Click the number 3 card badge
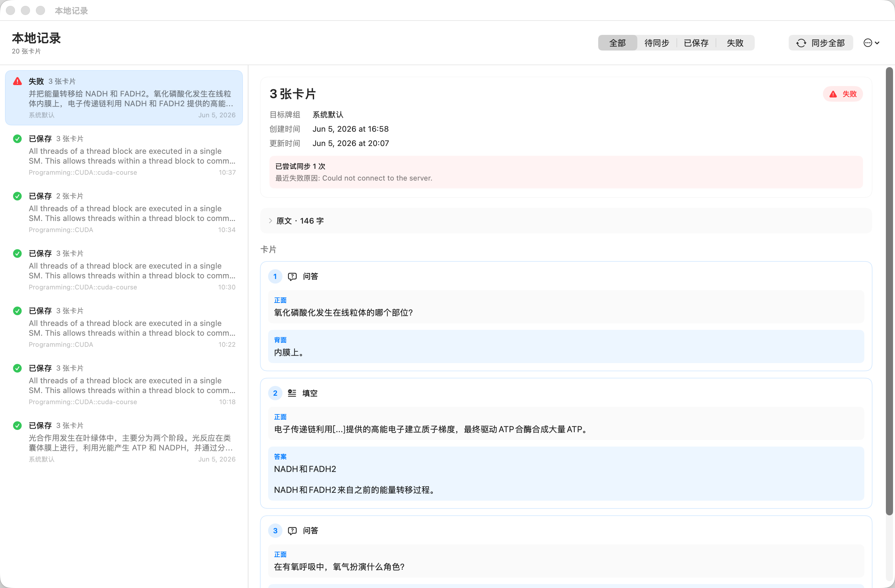The height and width of the screenshot is (588, 895). pyautogui.click(x=275, y=531)
